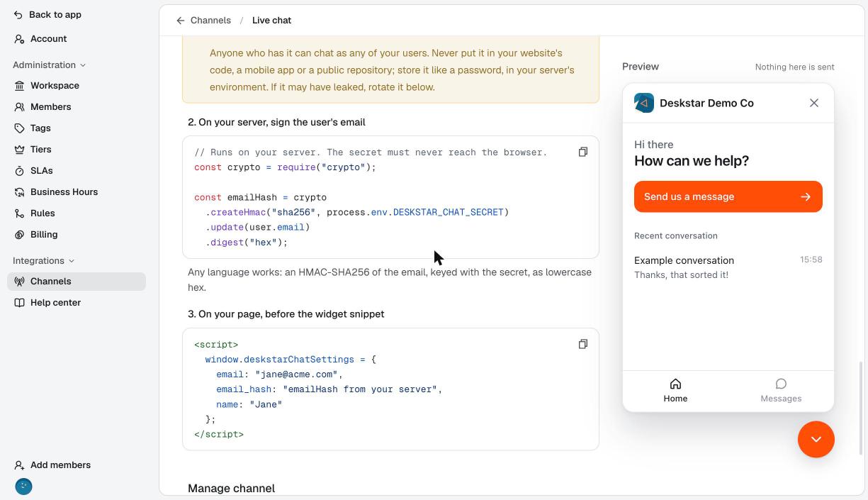Viewport: 868px width, 500px height.
Task: Open Tiers settings
Action: 77,150
